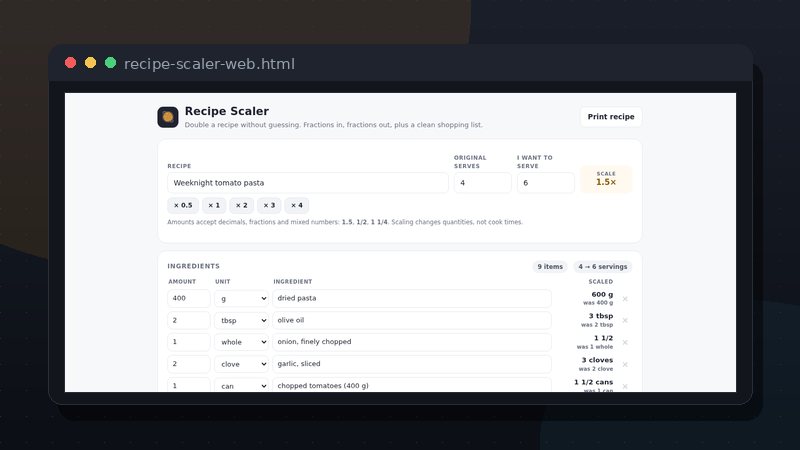Edit the amount 400 for dried pasta
Screen dimensions: 800x450
[189, 298]
